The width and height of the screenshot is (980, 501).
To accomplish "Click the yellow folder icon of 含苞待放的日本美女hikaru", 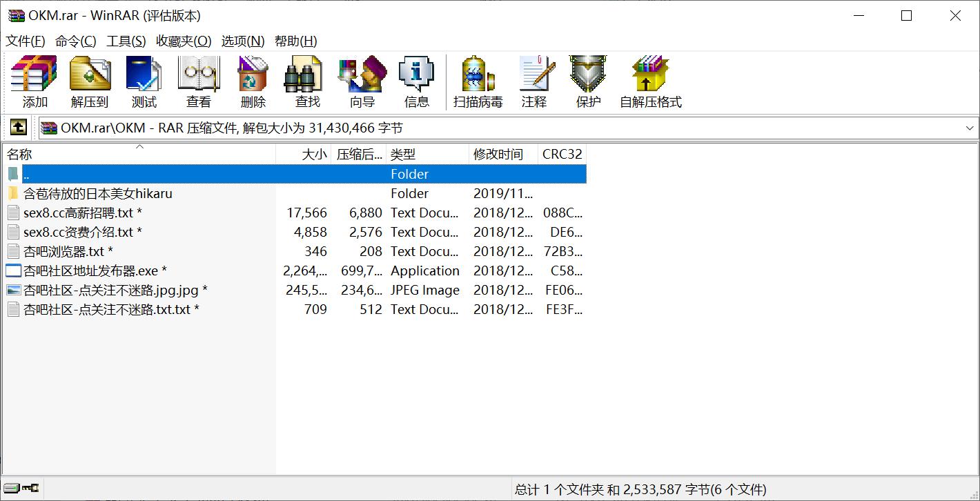I will 13,193.
